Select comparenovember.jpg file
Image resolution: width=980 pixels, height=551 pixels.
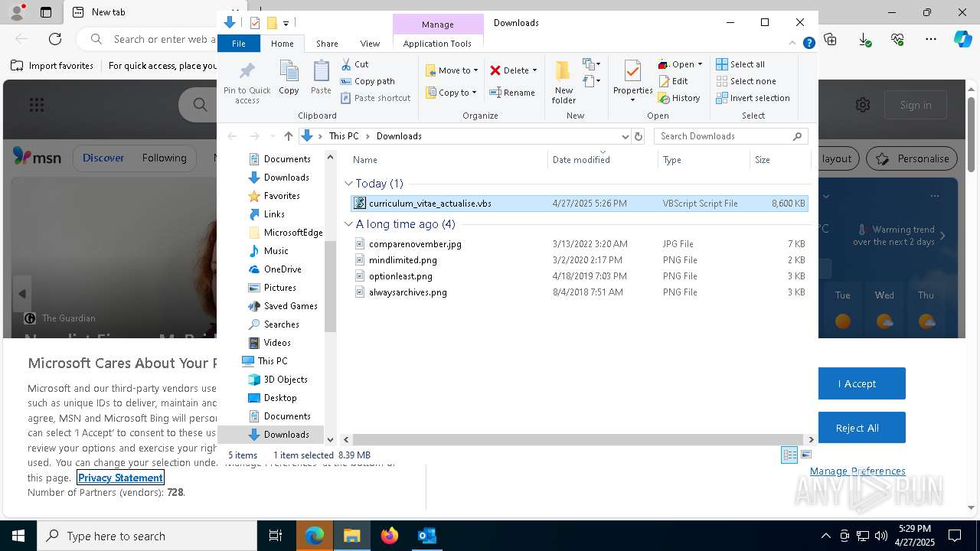pyautogui.click(x=415, y=244)
